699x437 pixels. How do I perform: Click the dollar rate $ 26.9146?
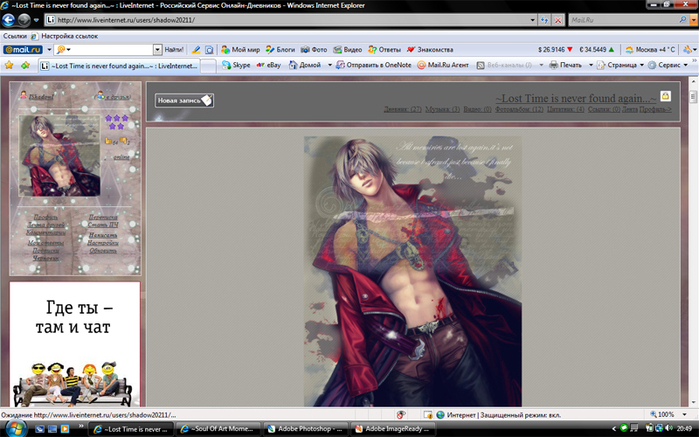555,49
